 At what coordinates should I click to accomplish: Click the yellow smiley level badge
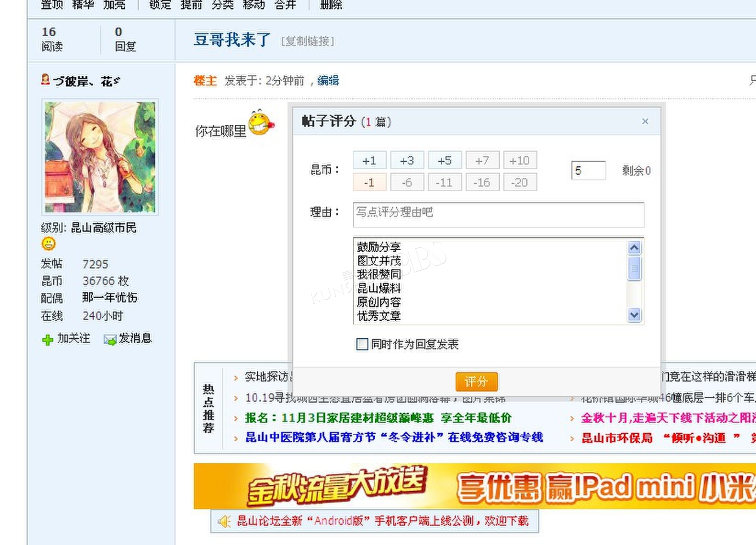coord(48,244)
